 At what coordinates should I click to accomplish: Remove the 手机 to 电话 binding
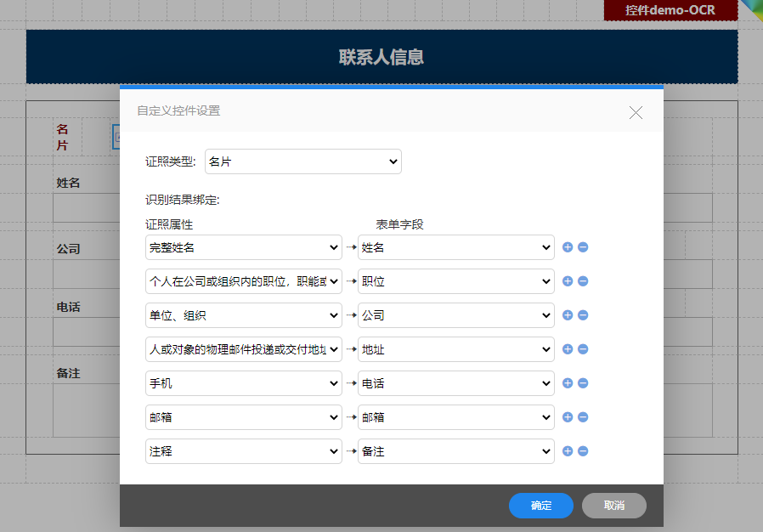583,383
